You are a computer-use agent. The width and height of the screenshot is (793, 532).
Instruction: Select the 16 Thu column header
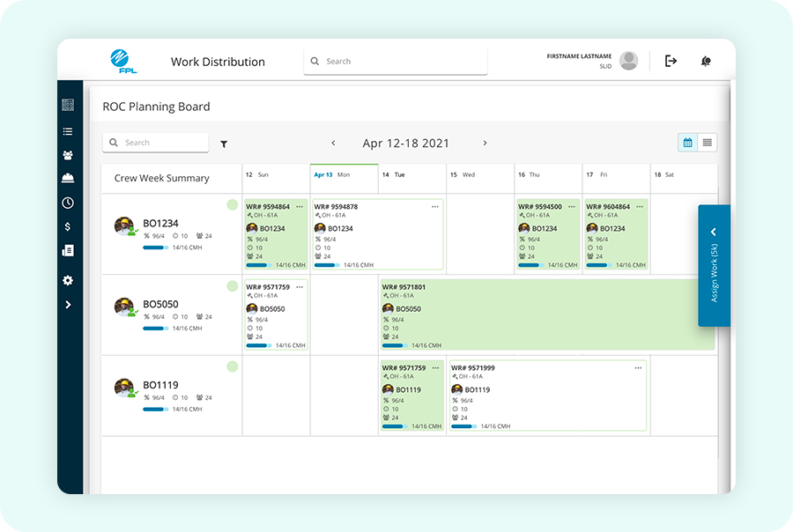(548, 179)
